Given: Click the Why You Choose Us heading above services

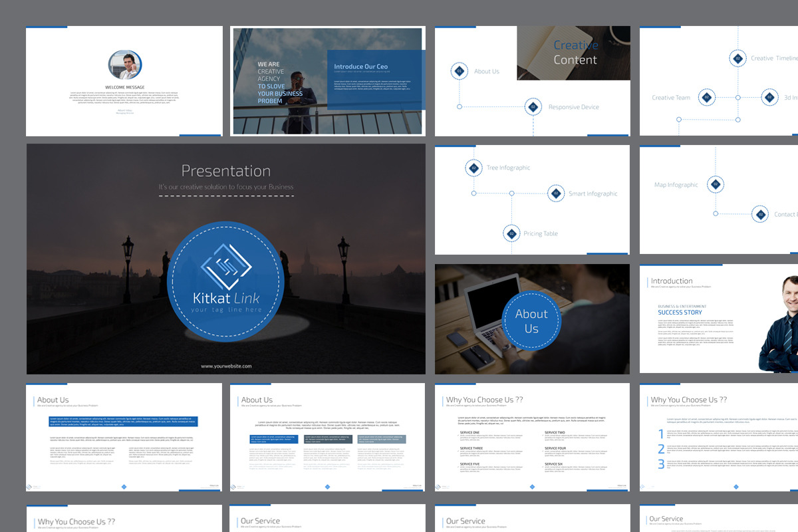Looking at the screenshot, I should point(484,400).
